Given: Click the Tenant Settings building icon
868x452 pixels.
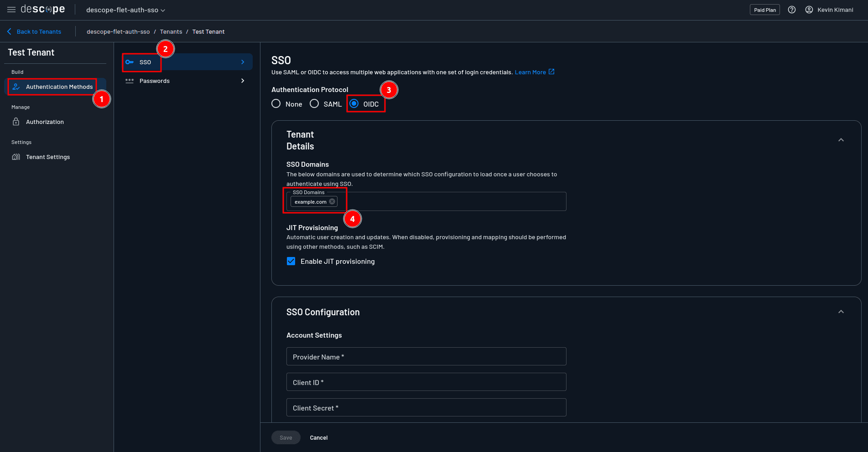Looking at the screenshot, I should 16,157.
